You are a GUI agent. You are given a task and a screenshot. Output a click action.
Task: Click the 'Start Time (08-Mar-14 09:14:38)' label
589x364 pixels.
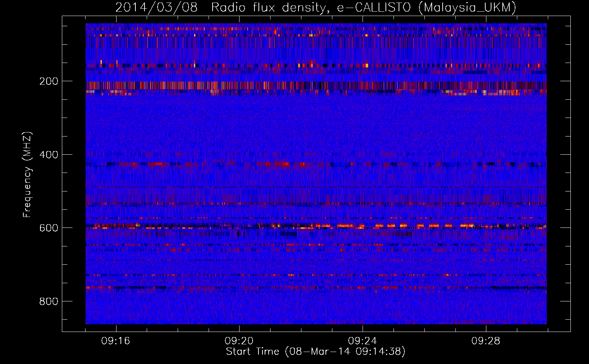[x=316, y=352]
